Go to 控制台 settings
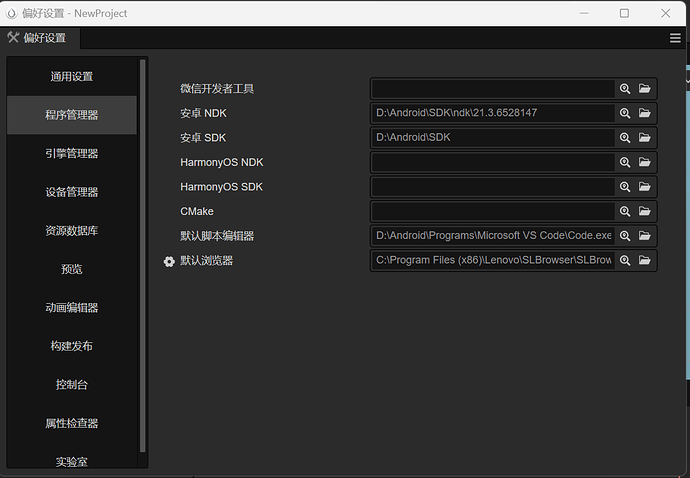The height and width of the screenshot is (478, 690). 72,385
